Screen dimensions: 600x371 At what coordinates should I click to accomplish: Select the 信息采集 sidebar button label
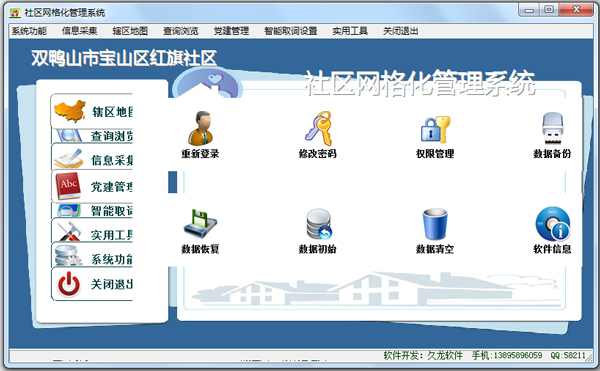(112, 160)
